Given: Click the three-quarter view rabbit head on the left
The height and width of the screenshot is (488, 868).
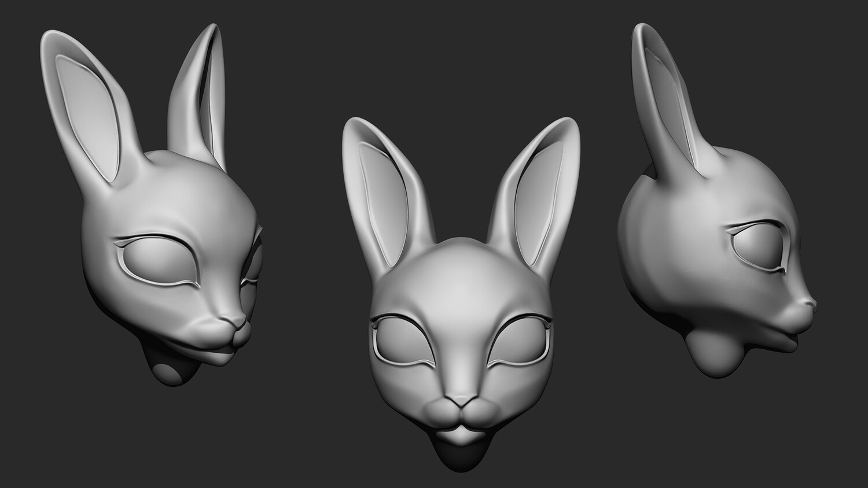Looking at the screenshot, I should coord(152,205).
